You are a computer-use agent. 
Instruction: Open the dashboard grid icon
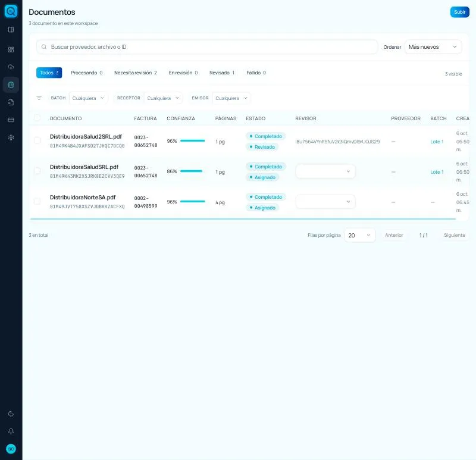click(11, 49)
